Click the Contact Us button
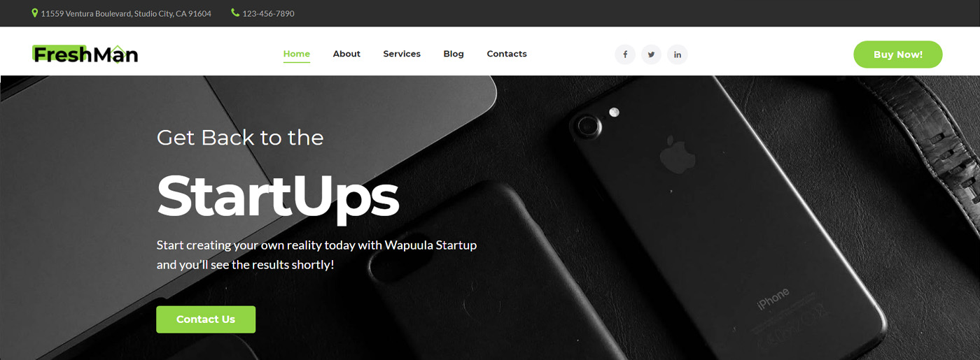Screen dimensions: 980x360 pyautogui.click(x=206, y=319)
